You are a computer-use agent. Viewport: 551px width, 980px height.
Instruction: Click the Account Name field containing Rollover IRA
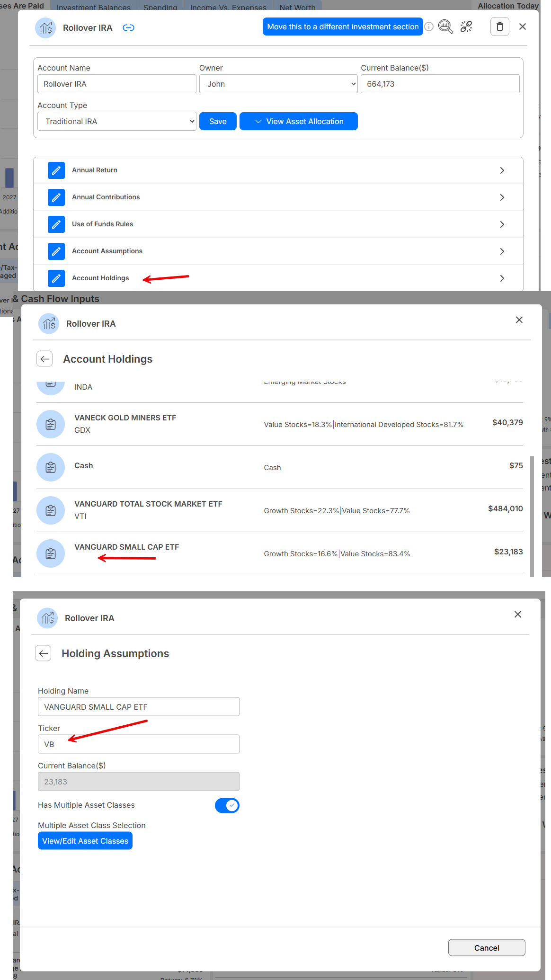point(117,84)
